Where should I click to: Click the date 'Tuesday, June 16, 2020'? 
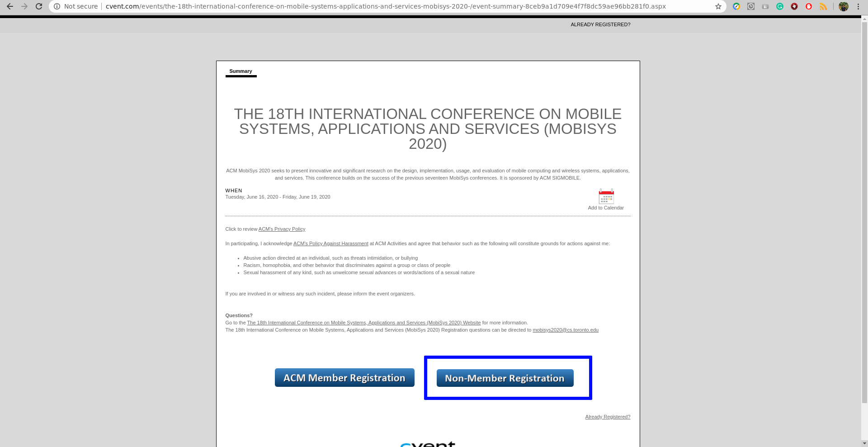coord(252,197)
